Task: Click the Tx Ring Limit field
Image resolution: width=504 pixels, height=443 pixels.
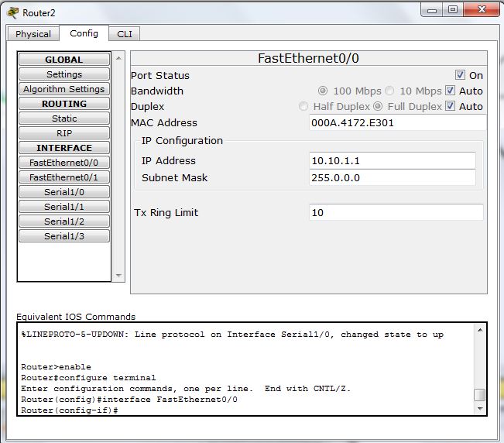Action: 396,212
